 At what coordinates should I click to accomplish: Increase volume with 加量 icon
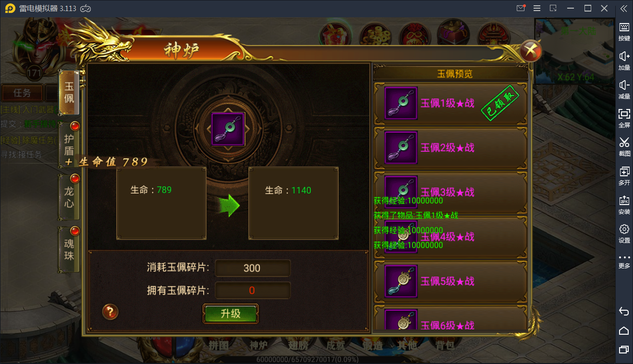point(624,61)
